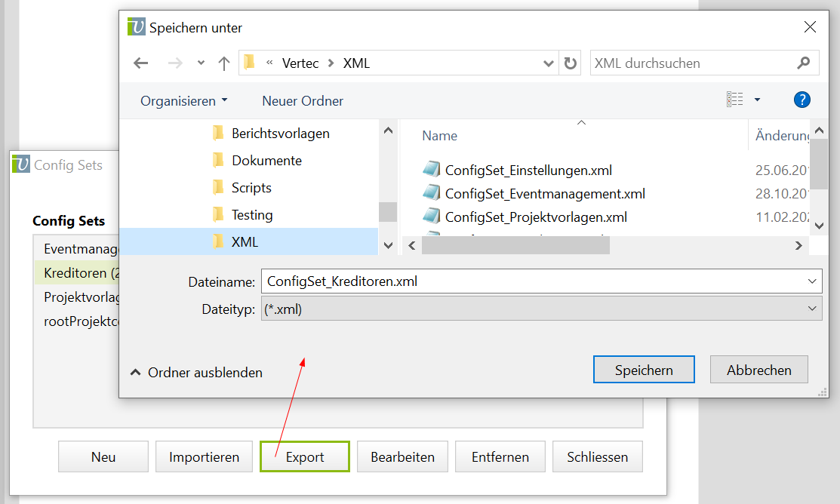
Task: Cancel with the Abbrechen button
Action: click(x=758, y=370)
